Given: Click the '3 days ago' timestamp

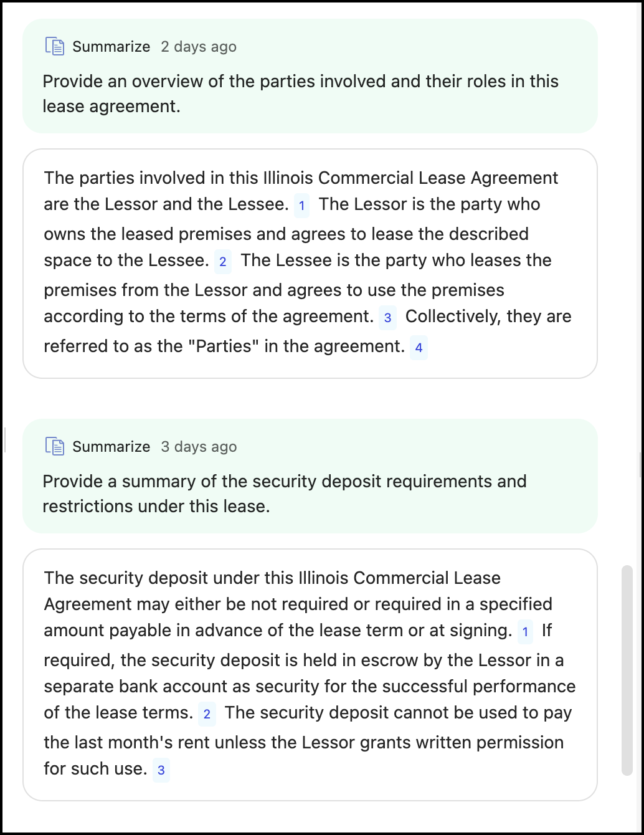Looking at the screenshot, I should click(x=199, y=447).
